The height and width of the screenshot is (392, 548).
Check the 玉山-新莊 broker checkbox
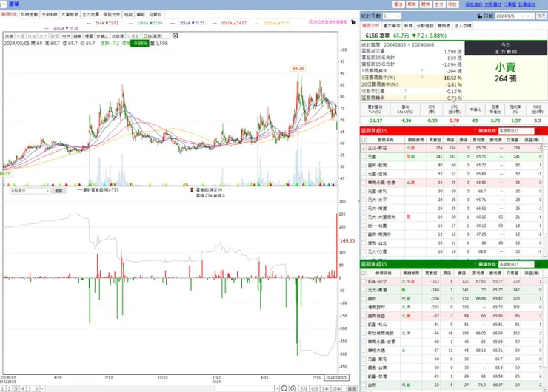pyautogui.click(x=364, y=149)
